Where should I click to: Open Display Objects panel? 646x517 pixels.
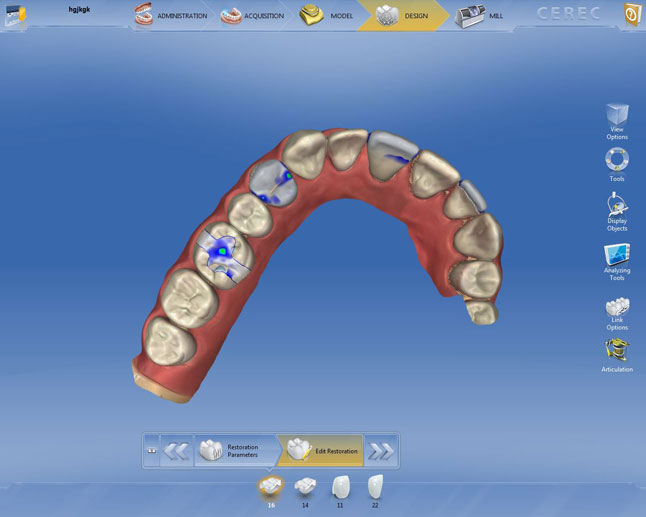pos(617,211)
